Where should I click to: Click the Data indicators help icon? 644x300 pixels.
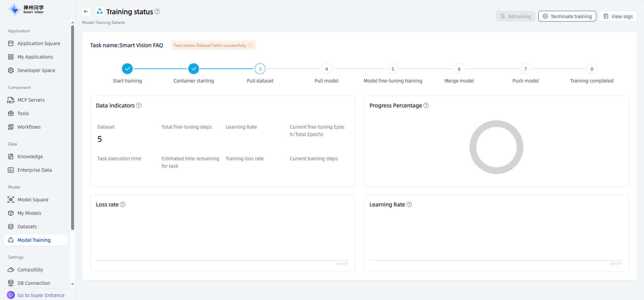pos(139,105)
